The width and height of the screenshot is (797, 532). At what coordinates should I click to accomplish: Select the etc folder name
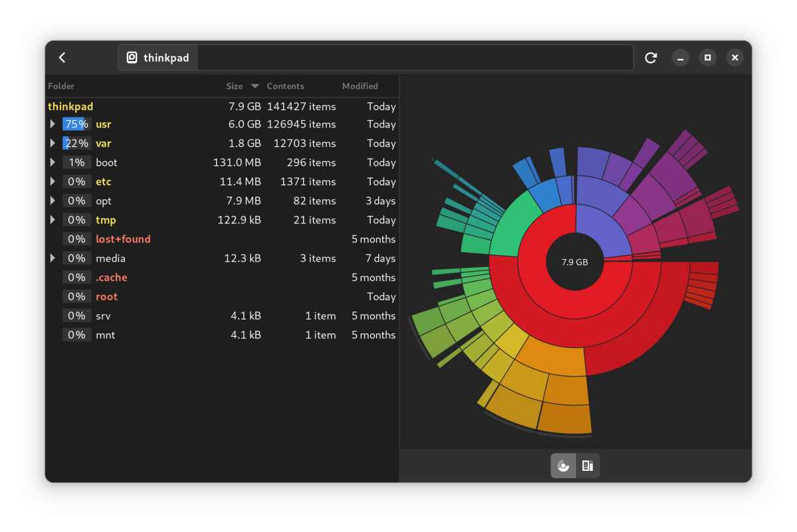tap(103, 182)
